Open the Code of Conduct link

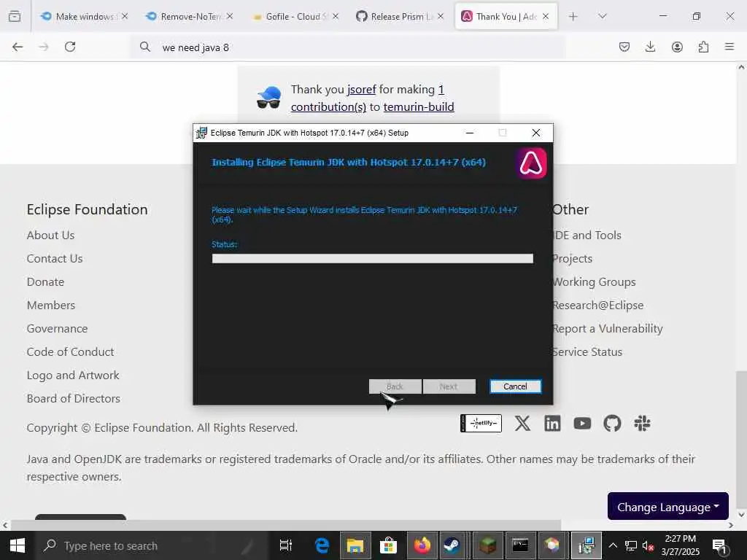(71, 352)
